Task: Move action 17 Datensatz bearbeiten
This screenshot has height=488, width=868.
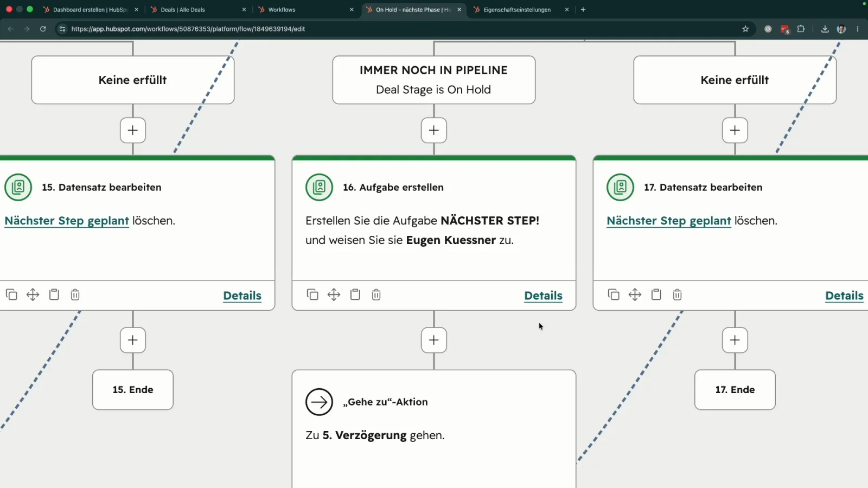Action: click(635, 294)
